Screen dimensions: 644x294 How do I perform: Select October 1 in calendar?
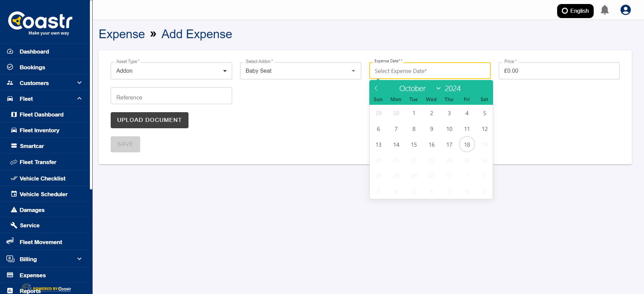coord(414,113)
